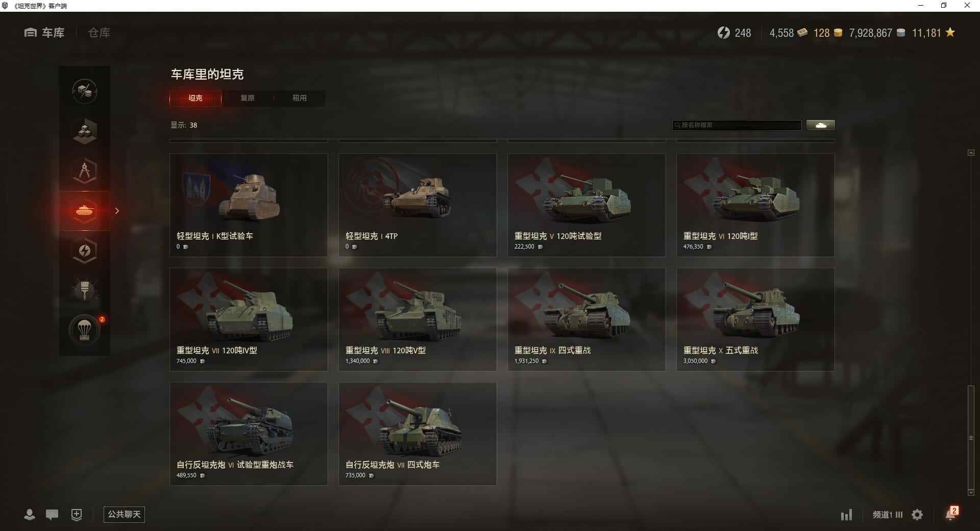Click the top equipment and credits sidebar icon
980x531 pixels.
pos(85,91)
